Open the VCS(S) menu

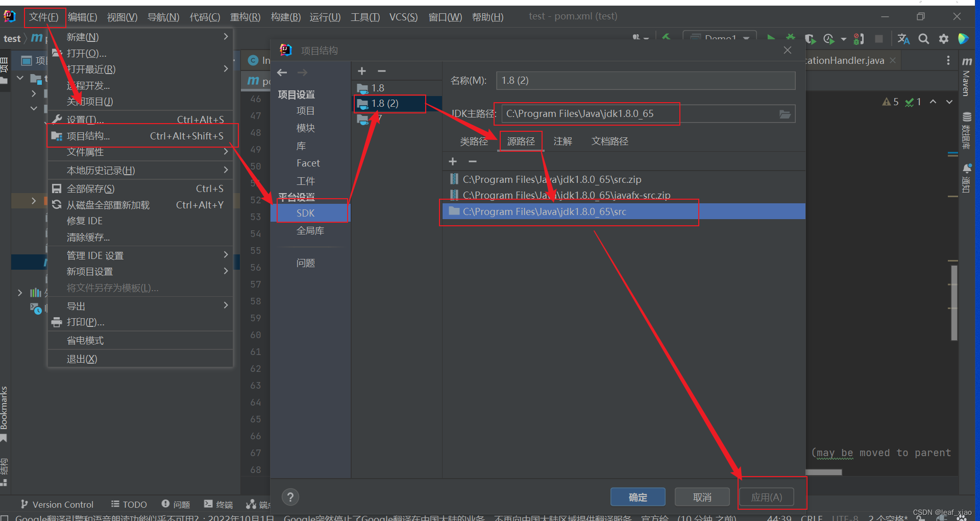(x=403, y=17)
